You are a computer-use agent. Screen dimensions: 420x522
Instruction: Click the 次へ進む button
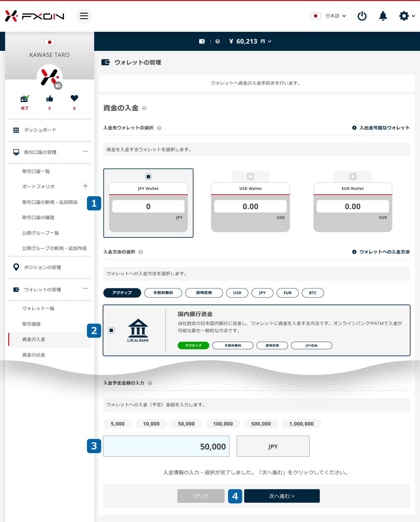(x=282, y=496)
